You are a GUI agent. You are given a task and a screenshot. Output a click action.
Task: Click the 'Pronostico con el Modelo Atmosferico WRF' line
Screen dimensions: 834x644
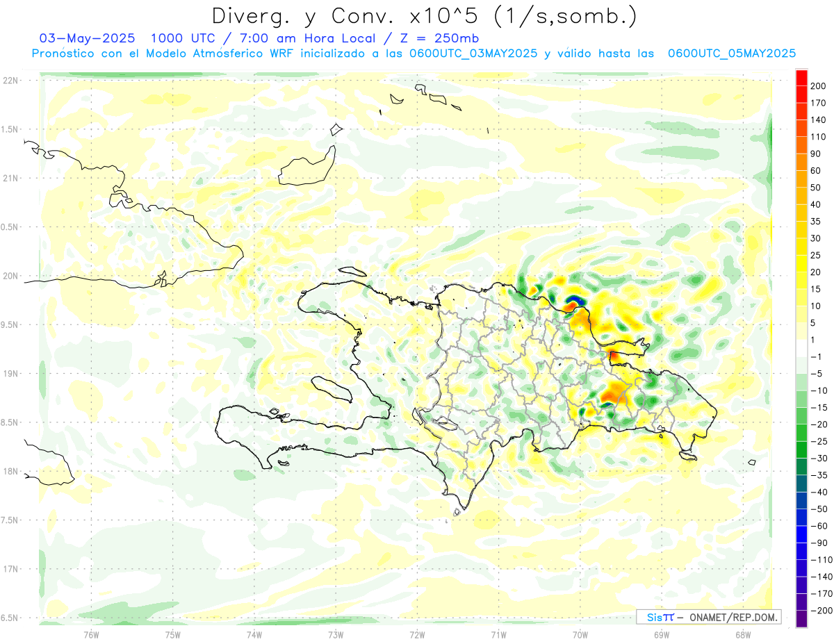163,53
